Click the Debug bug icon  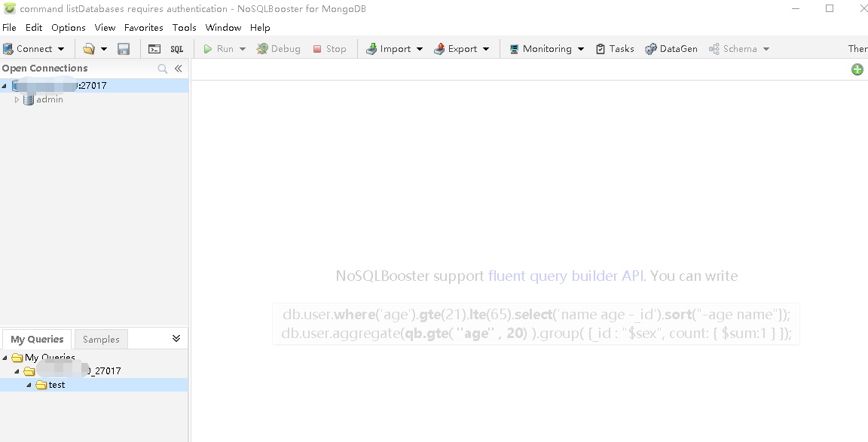click(262, 49)
